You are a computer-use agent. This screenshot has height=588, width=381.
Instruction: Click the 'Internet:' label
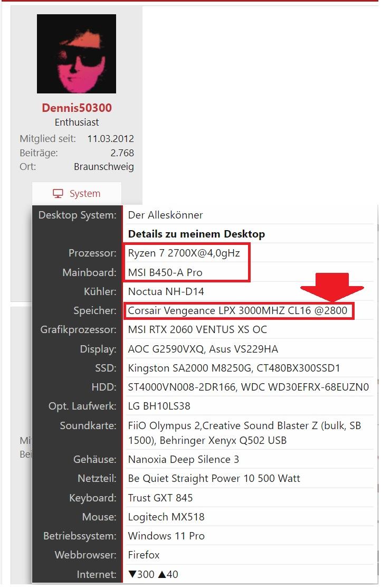click(x=97, y=574)
